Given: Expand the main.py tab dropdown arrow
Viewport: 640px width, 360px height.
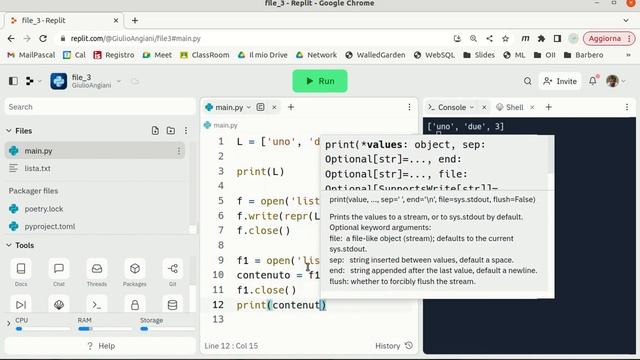Looking at the screenshot, I should click(x=249, y=107).
